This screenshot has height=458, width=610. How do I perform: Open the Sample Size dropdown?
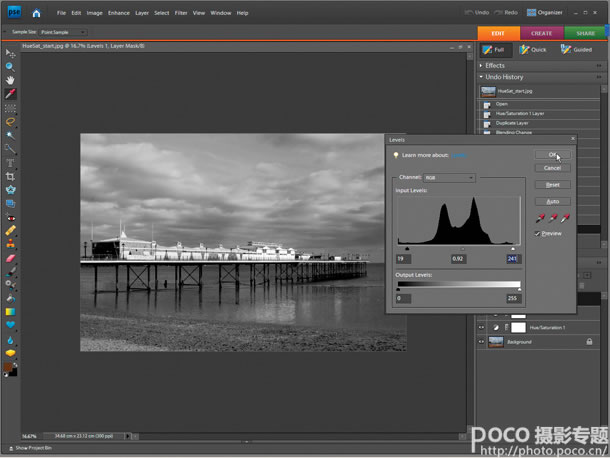pos(65,32)
